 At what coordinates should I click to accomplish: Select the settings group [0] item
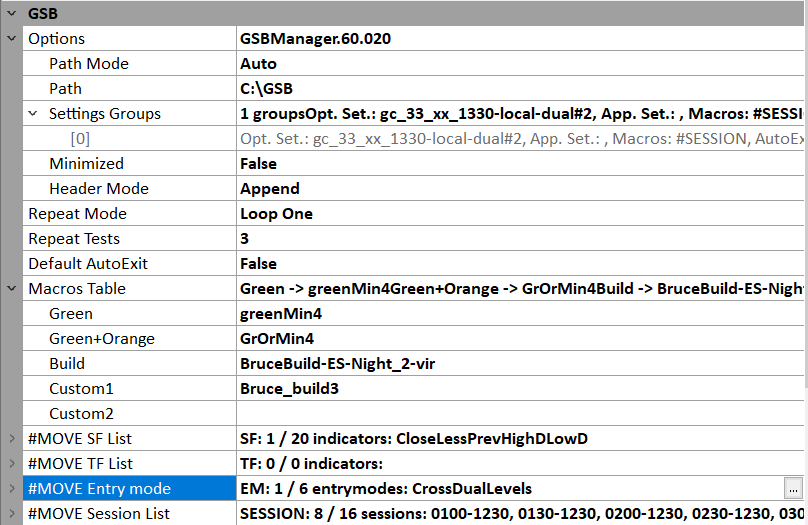point(80,139)
